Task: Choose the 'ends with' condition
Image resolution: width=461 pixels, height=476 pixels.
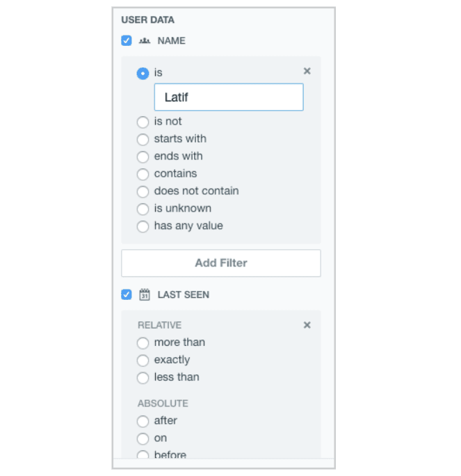Action: click(143, 157)
